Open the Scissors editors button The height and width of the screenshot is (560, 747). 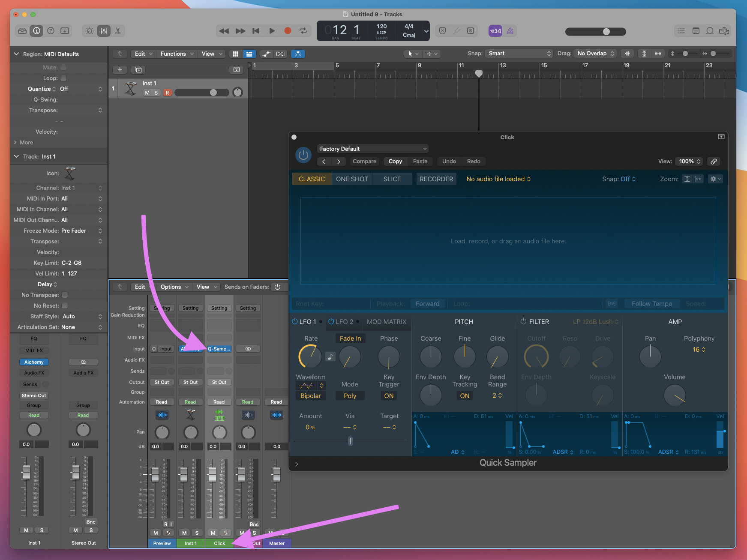(118, 31)
